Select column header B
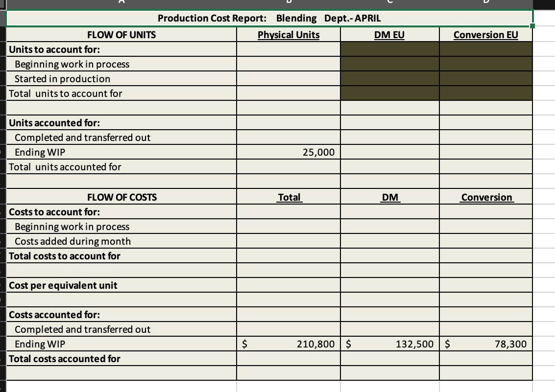The width and height of the screenshot is (555, 392). coord(289,2)
